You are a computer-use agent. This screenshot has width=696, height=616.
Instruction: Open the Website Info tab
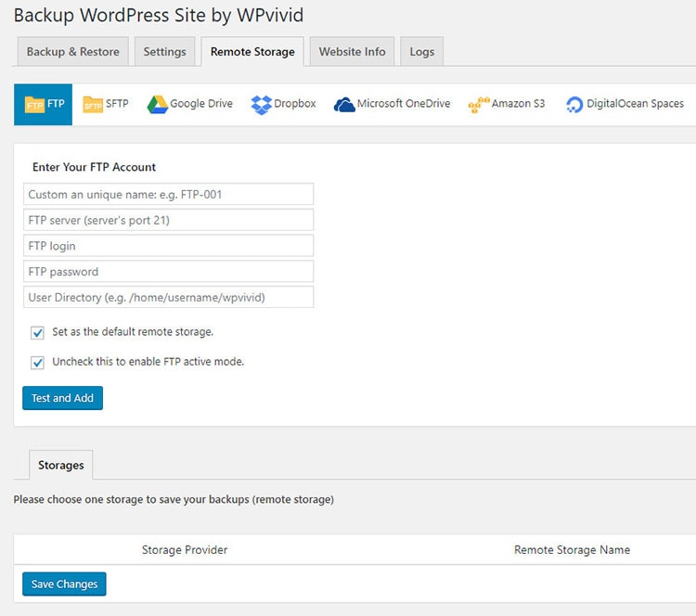click(352, 52)
